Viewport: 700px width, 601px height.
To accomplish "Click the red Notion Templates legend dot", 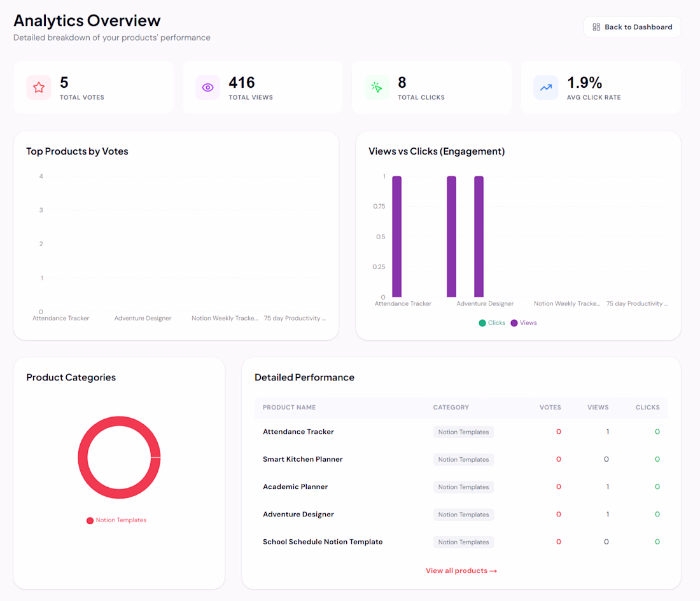I will pos(90,521).
